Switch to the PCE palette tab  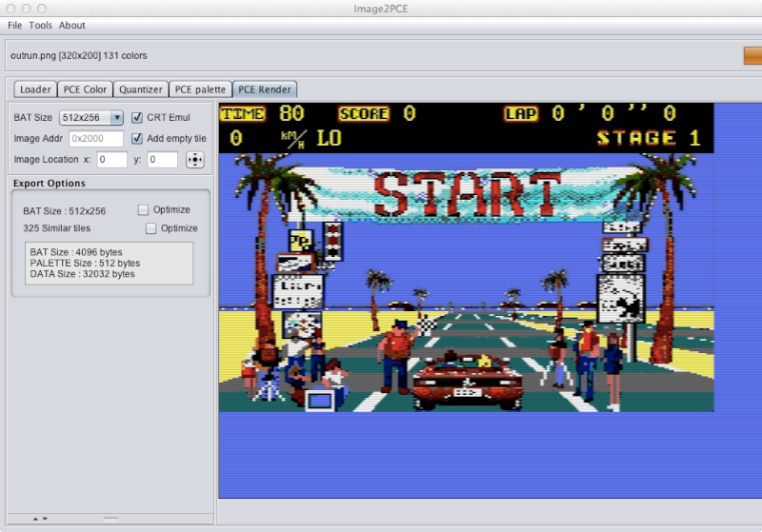tap(200, 89)
